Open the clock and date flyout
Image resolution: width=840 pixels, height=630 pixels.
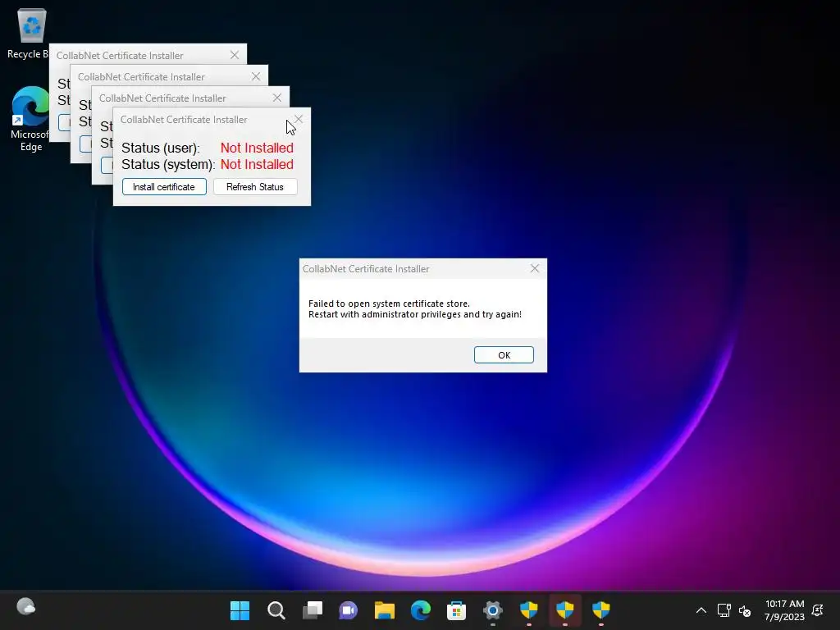784,610
